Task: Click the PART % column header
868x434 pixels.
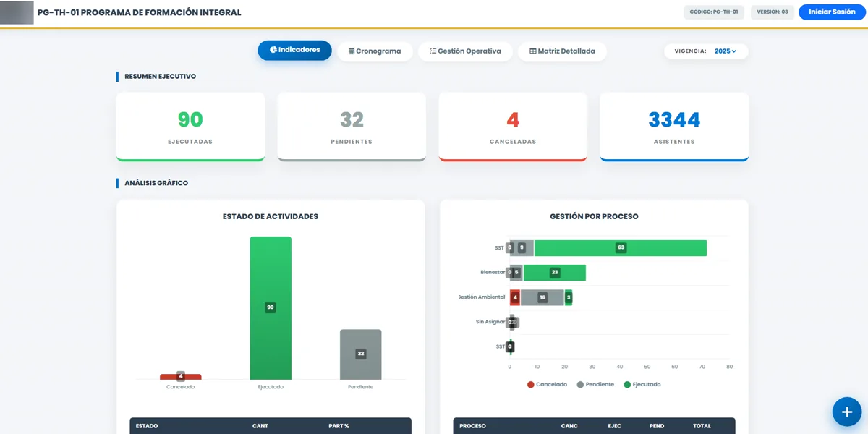Action: [339, 426]
